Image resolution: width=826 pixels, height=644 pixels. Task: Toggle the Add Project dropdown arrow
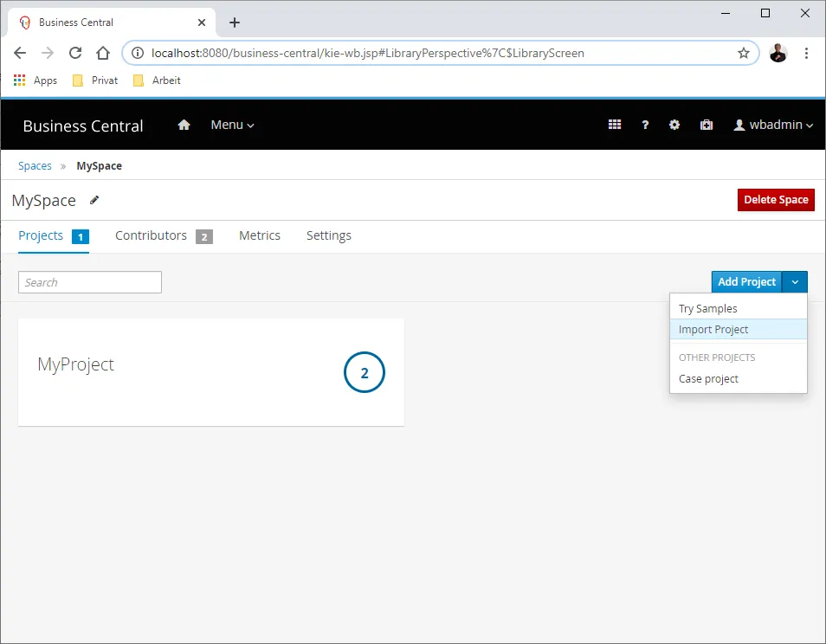(x=795, y=282)
